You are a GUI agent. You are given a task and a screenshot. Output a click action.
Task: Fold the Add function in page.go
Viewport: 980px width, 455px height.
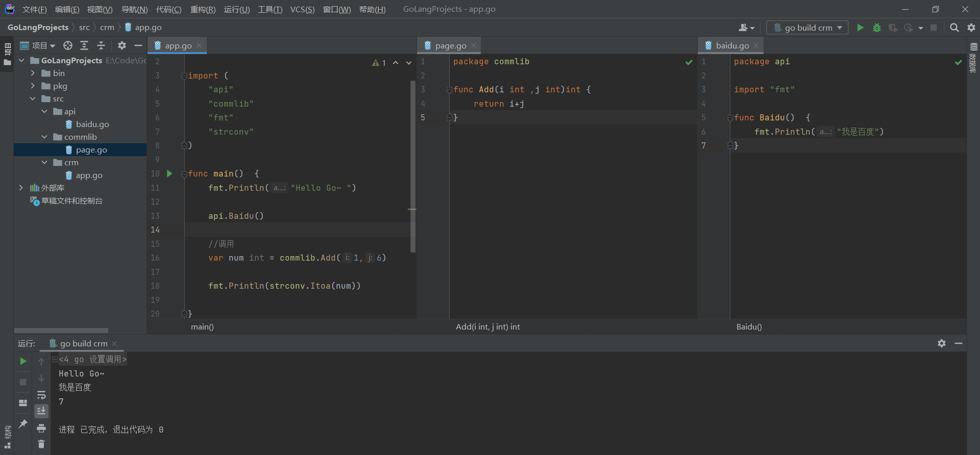(x=450, y=90)
